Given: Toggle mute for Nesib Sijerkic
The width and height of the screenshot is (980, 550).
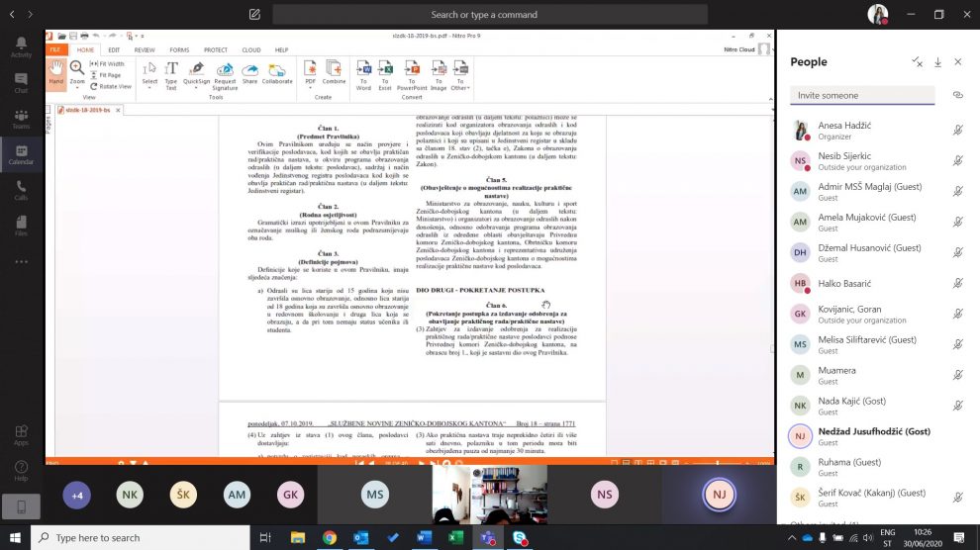Looking at the screenshot, I should pos(957,160).
